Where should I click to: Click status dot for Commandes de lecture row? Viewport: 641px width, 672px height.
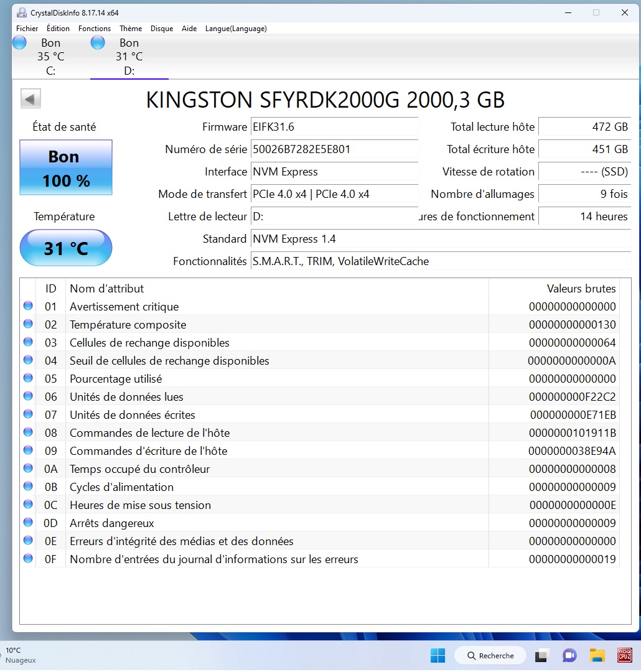[28, 432]
